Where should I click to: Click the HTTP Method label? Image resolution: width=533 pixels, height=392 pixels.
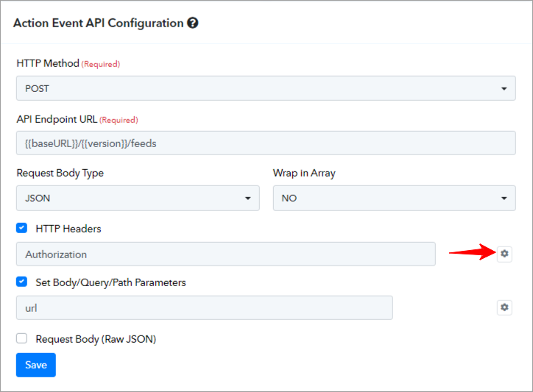click(48, 63)
